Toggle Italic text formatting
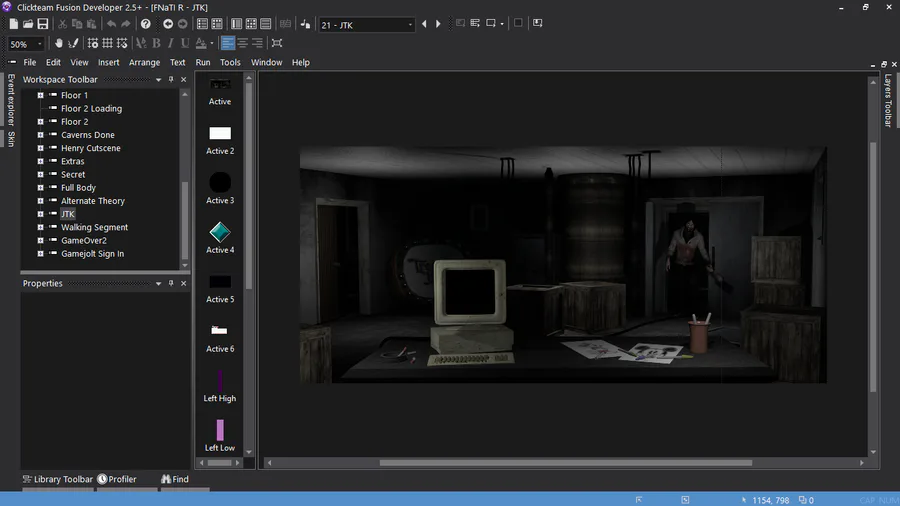Viewport: 900px width, 506px height. [170, 43]
